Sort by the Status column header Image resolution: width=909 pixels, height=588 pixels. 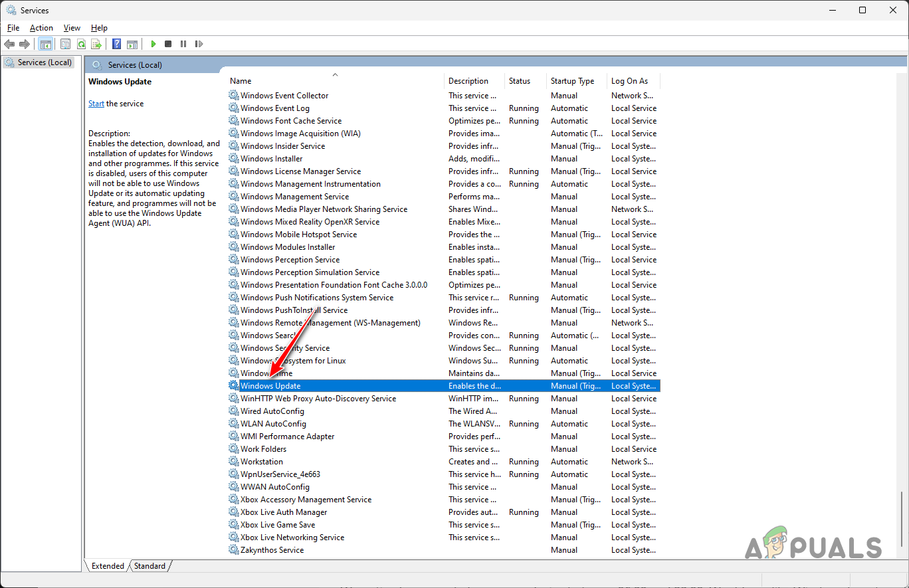pyautogui.click(x=526, y=81)
